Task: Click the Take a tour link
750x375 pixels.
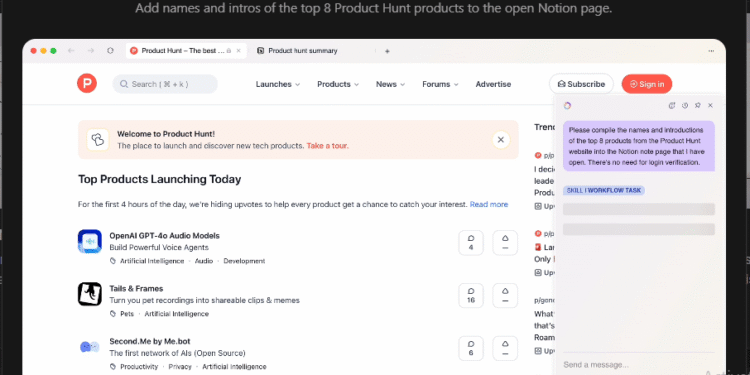Action: coord(328,146)
